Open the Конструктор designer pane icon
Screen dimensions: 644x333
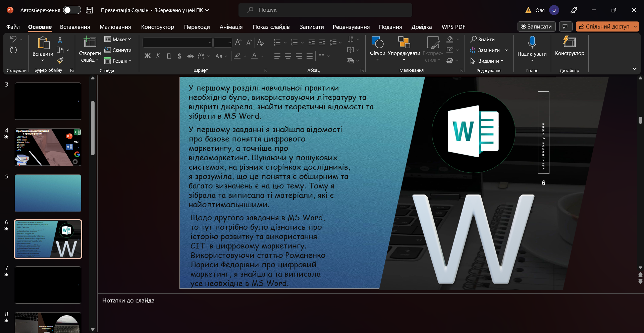click(x=569, y=42)
